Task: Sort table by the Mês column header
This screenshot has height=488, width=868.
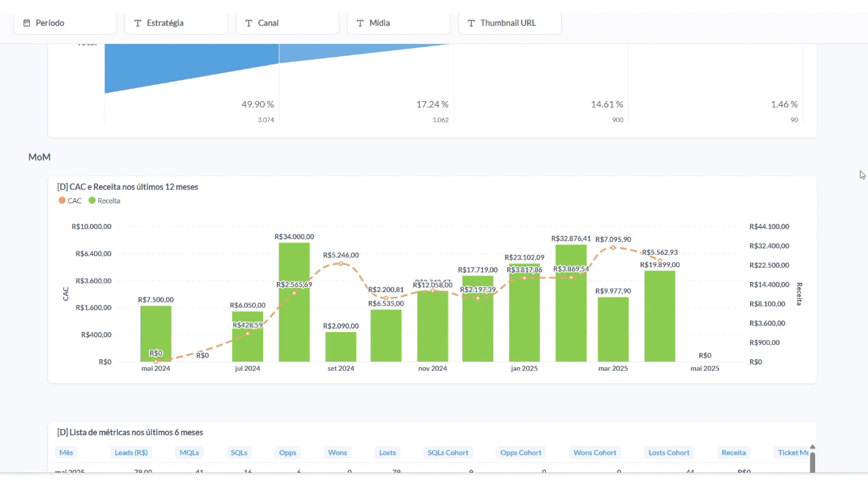Action: 66,453
